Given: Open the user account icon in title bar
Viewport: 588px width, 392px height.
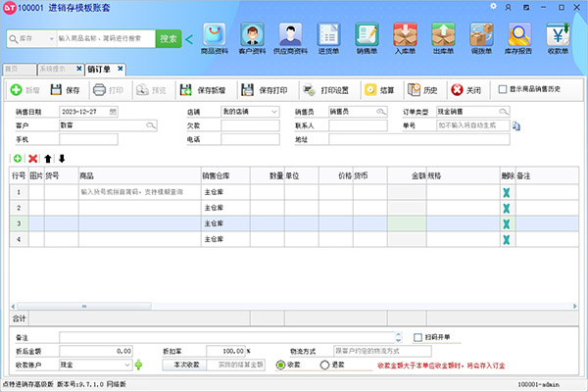Looking at the screenshot, I should (x=508, y=7).
